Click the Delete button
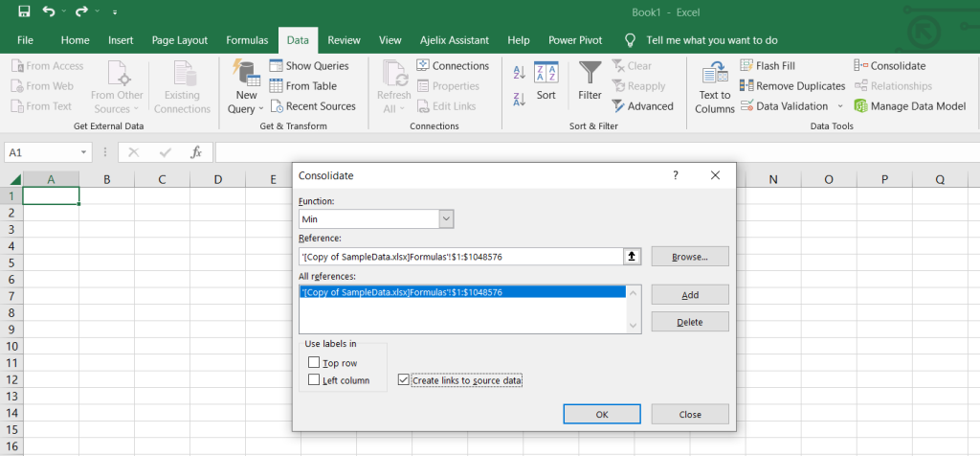This screenshot has width=980, height=456. pyautogui.click(x=690, y=322)
